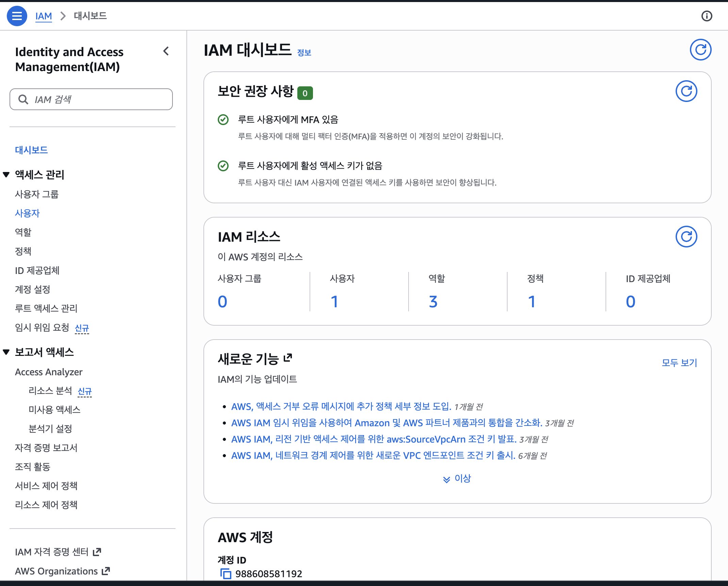Refresh the 보안 권장 사항 panel
The height and width of the screenshot is (586, 728).
[x=686, y=91]
